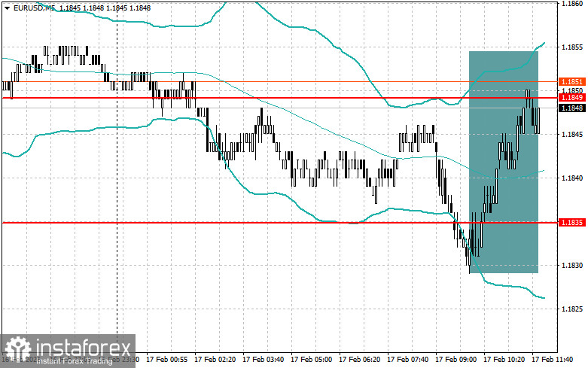Select the 1.1835 red price label
Screen dimensions: 588x368
point(572,223)
